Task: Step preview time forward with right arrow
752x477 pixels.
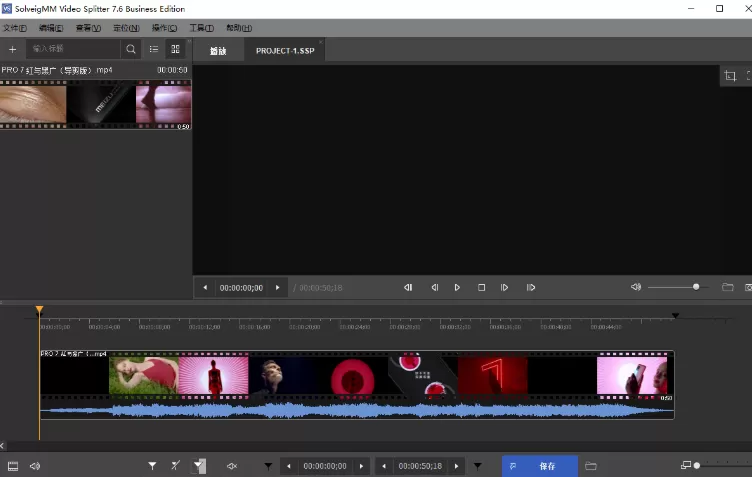Action: point(277,288)
